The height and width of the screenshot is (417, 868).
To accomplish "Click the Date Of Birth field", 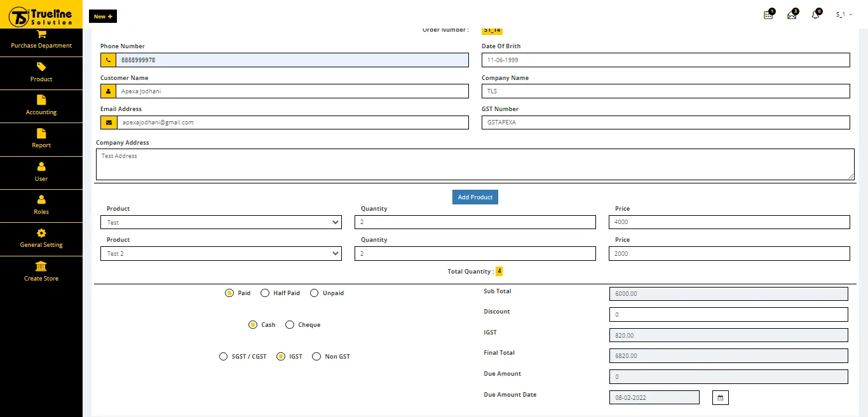I will (666, 60).
